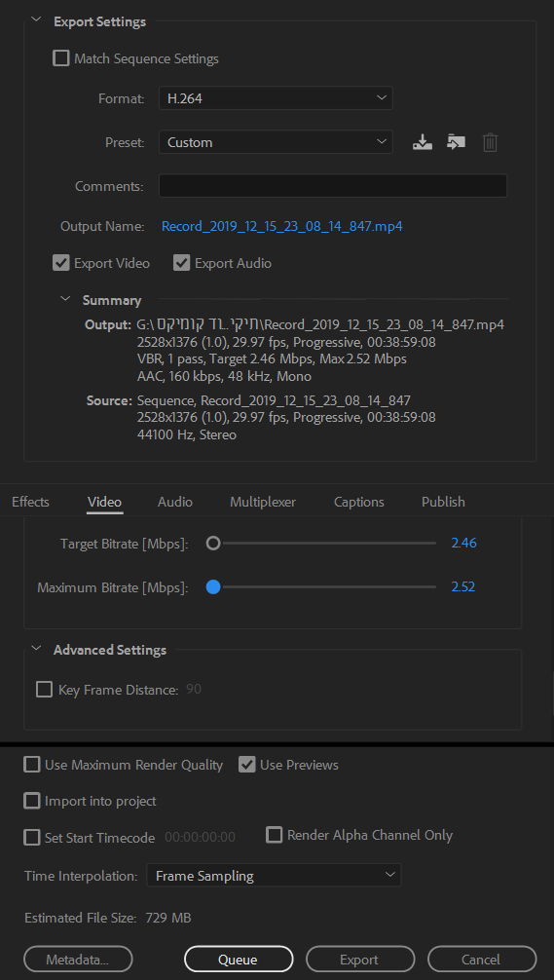This screenshot has width=554, height=980.
Task: Collapse the Summary section
Action: coord(65,299)
